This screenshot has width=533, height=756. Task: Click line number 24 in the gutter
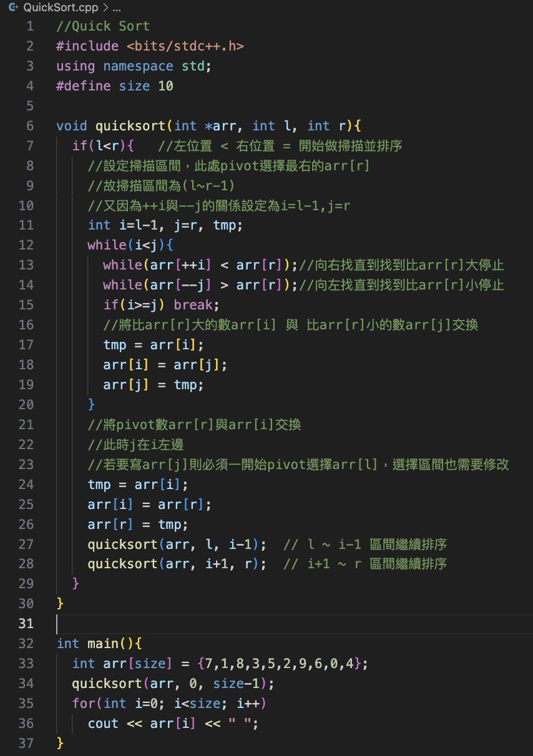coord(26,484)
